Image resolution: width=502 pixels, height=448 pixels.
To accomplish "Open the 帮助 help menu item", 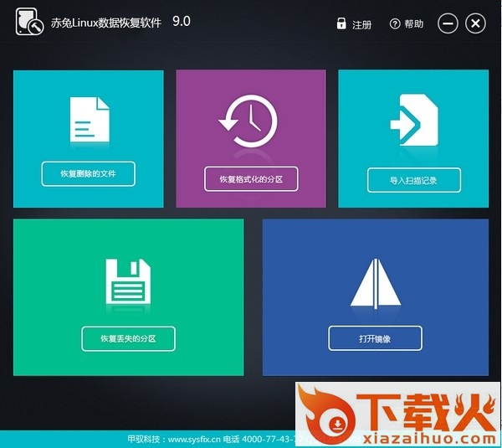I will [x=414, y=25].
